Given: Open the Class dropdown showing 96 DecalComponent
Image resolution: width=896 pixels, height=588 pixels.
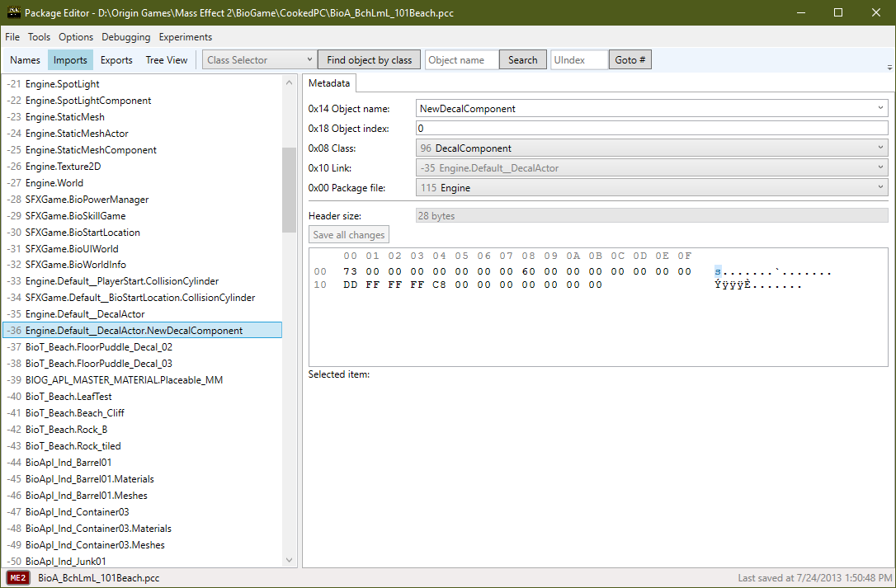Looking at the screenshot, I should [879, 148].
